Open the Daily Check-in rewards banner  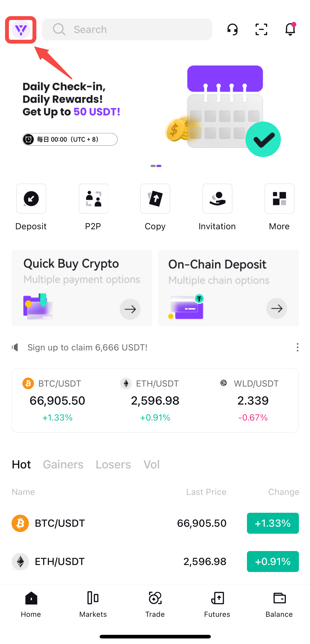pyautogui.click(x=155, y=110)
